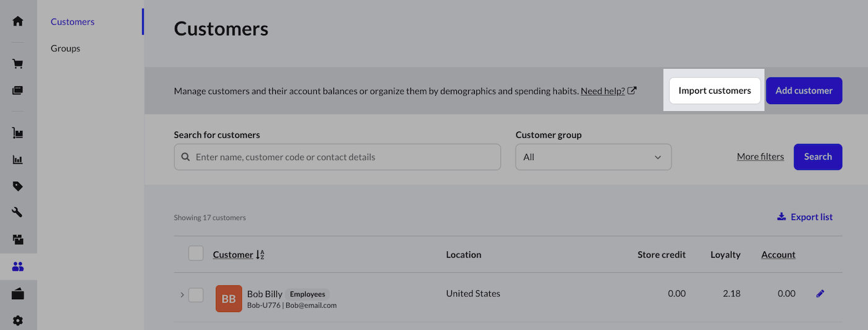Expand the Bob Billy row chevron
The image size is (868, 330).
(182, 295)
